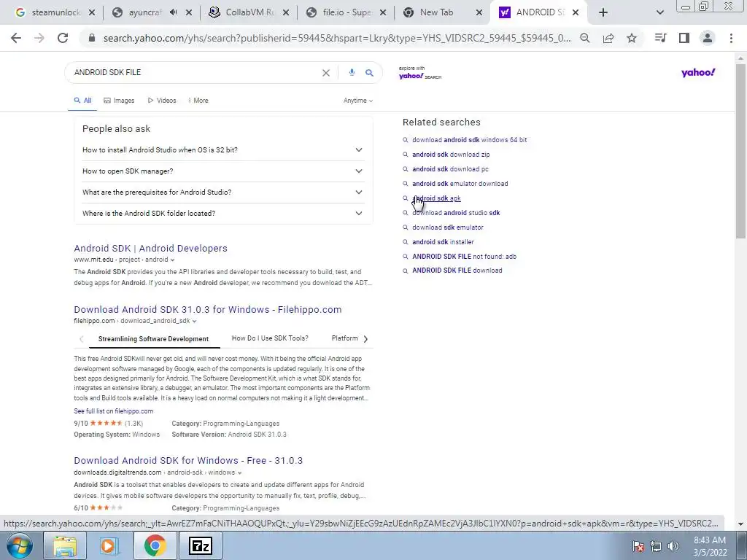Toggle the browser side panel
Screen dimensions: 747x560
coord(684,38)
